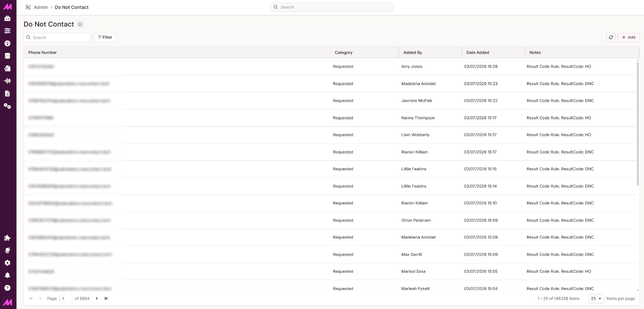Screen dimensions: 644x309
Task: Click the '1 - 25 of 146338 items' label
Action: 558,298
